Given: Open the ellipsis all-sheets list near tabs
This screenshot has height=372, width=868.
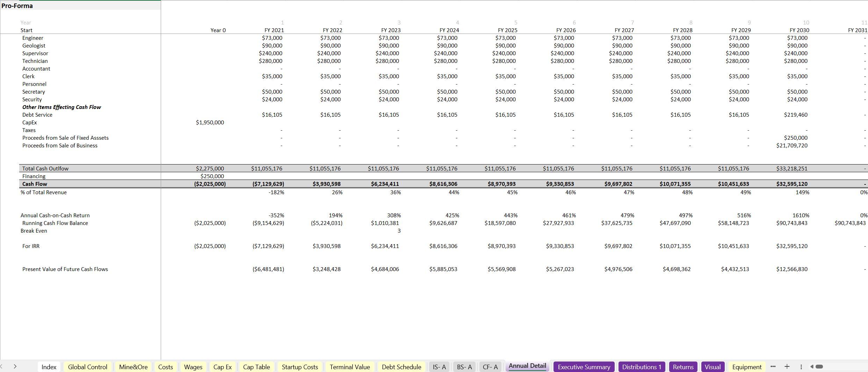Looking at the screenshot, I should point(773,367).
